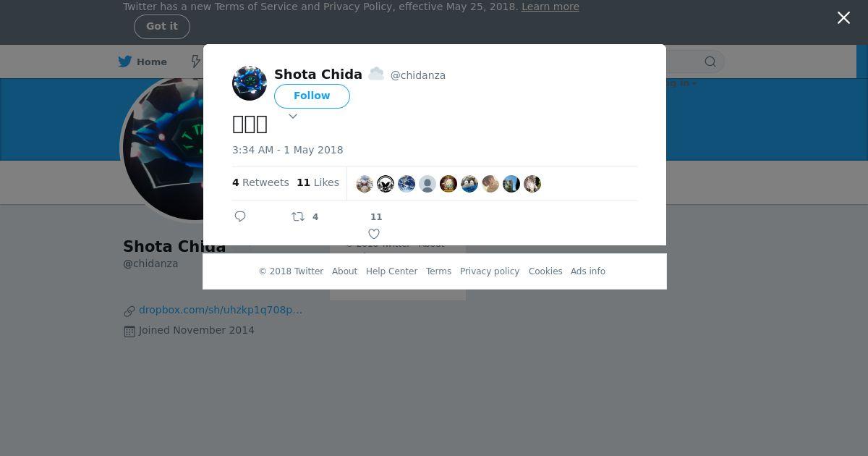The image size is (868, 456).
Task: Open Learn more link in banner
Action: tap(550, 7)
